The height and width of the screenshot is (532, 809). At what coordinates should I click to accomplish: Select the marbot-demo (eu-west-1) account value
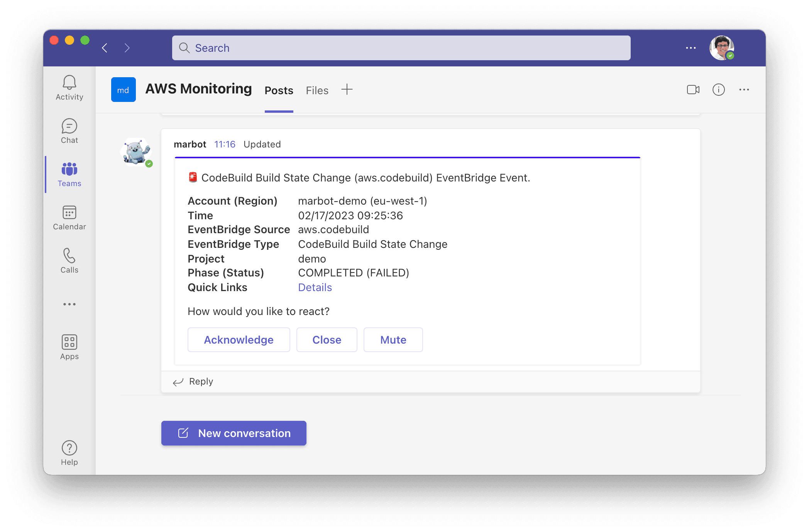[x=362, y=201]
